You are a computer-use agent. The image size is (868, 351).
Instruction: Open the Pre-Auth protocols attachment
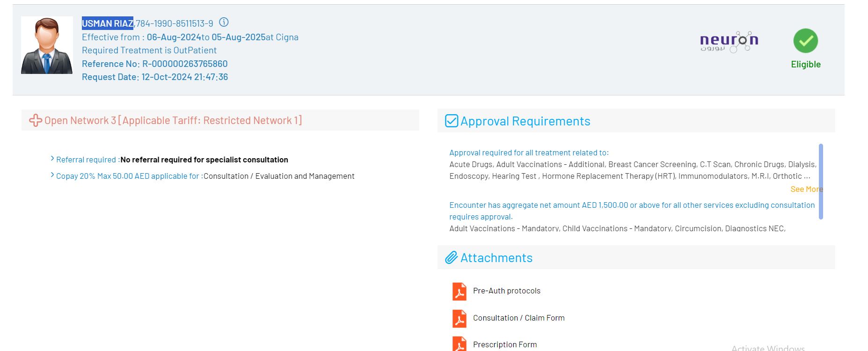tap(506, 291)
